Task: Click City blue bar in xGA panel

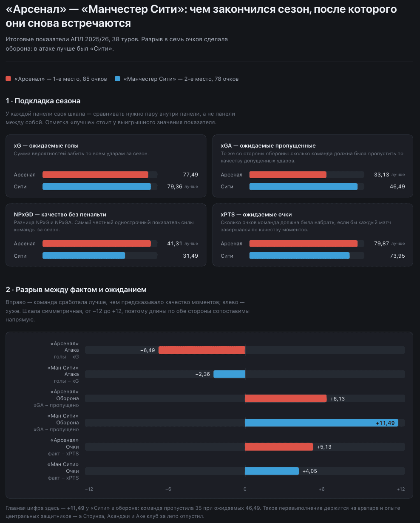Action: [304, 187]
